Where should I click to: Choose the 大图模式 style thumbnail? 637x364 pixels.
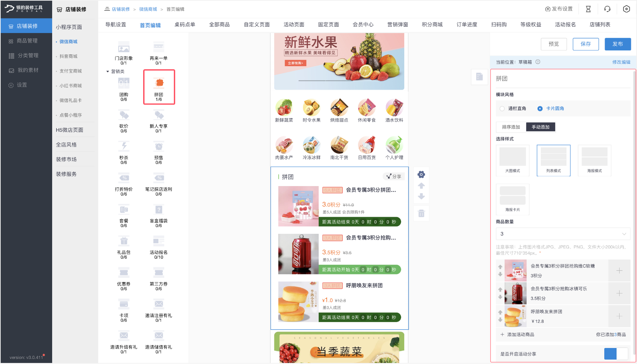[x=512, y=160]
